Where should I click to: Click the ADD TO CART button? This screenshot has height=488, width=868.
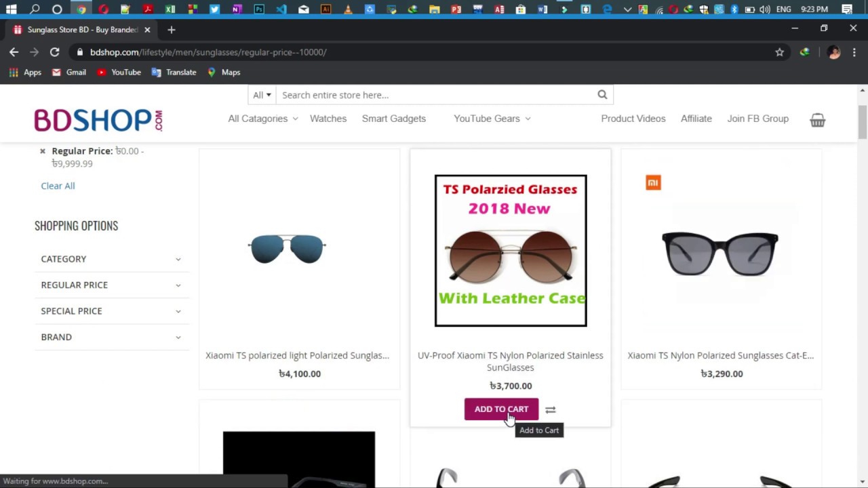pos(501,409)
